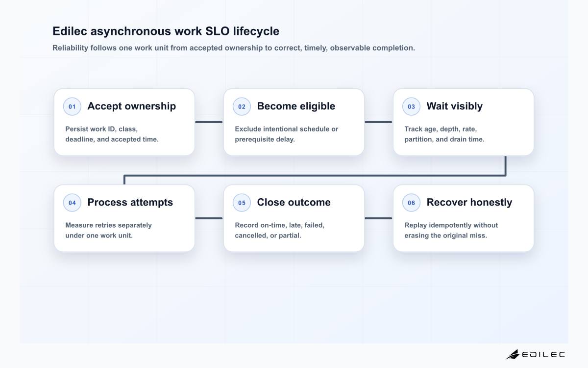Click the 'Replay idempotently without' description
Image resolution: width=588 pixels, height=368 pixels.
pyautogui.click(x=451, y=230)
